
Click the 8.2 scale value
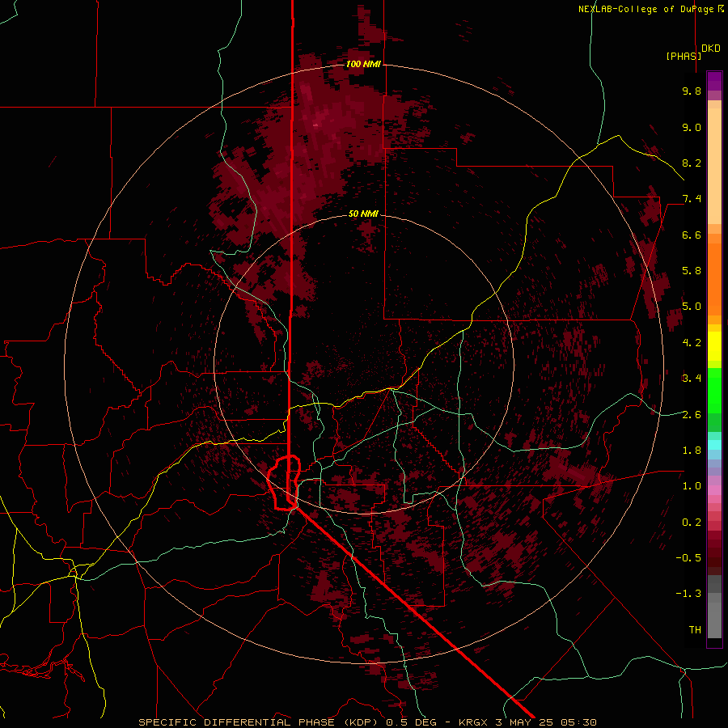tap(692, 163)
